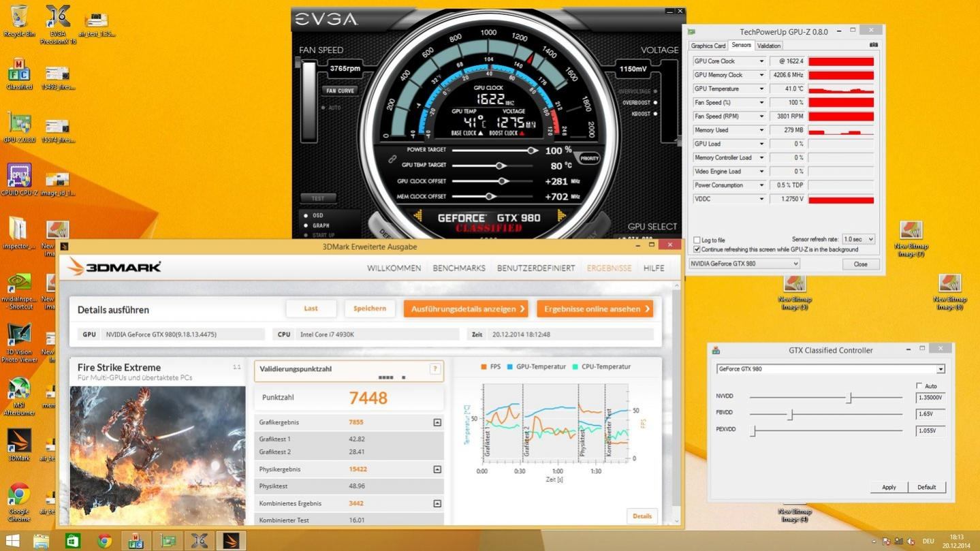Click the FBVDD value field 1.65V

(x=930, y=413)
